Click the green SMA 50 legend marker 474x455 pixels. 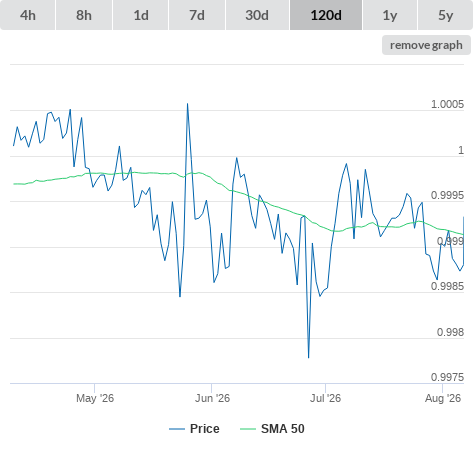[248, 429]
